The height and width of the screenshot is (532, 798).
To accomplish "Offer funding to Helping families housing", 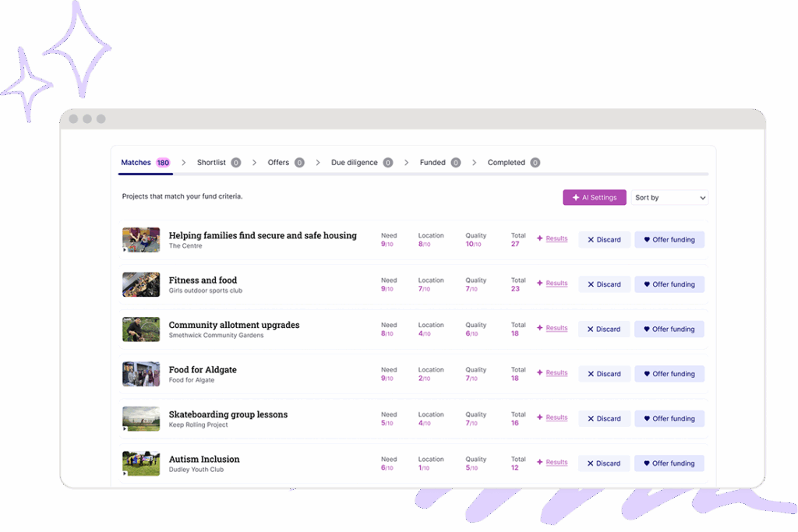I will point(669,240).
